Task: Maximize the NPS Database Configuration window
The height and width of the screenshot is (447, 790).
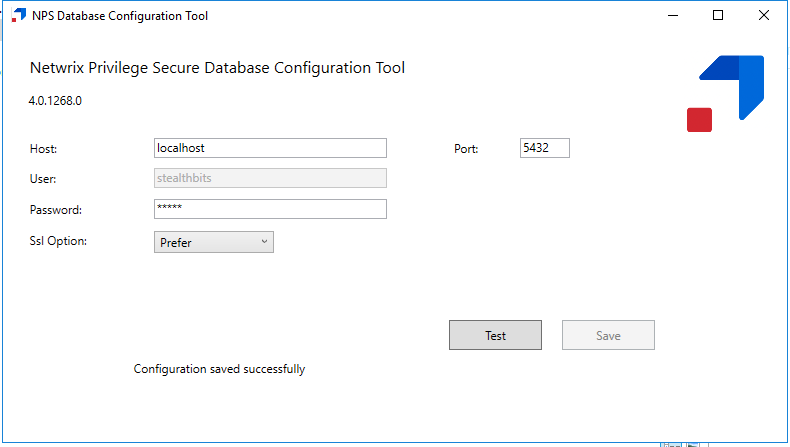Action: point(718,16)
